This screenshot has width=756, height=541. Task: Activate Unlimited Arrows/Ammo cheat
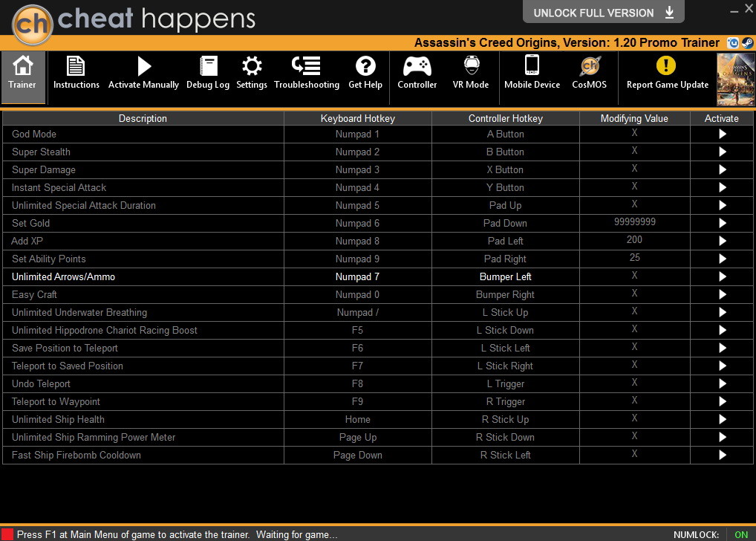click(722, 277)
